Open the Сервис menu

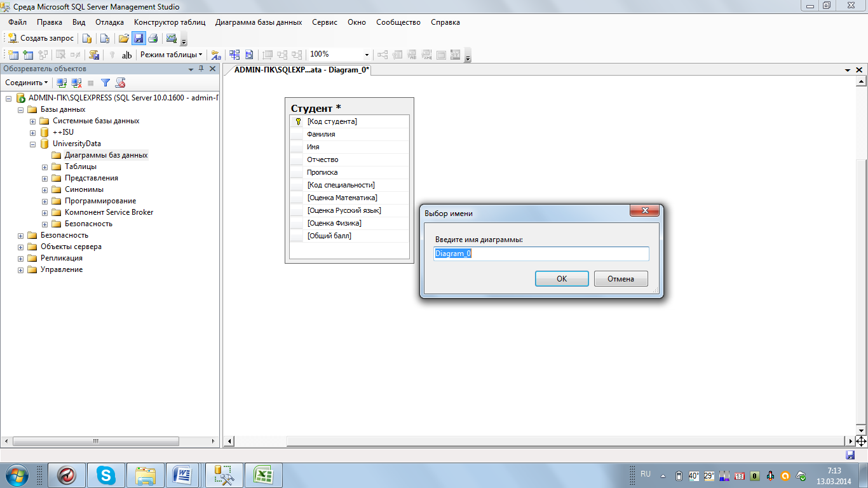325,22
